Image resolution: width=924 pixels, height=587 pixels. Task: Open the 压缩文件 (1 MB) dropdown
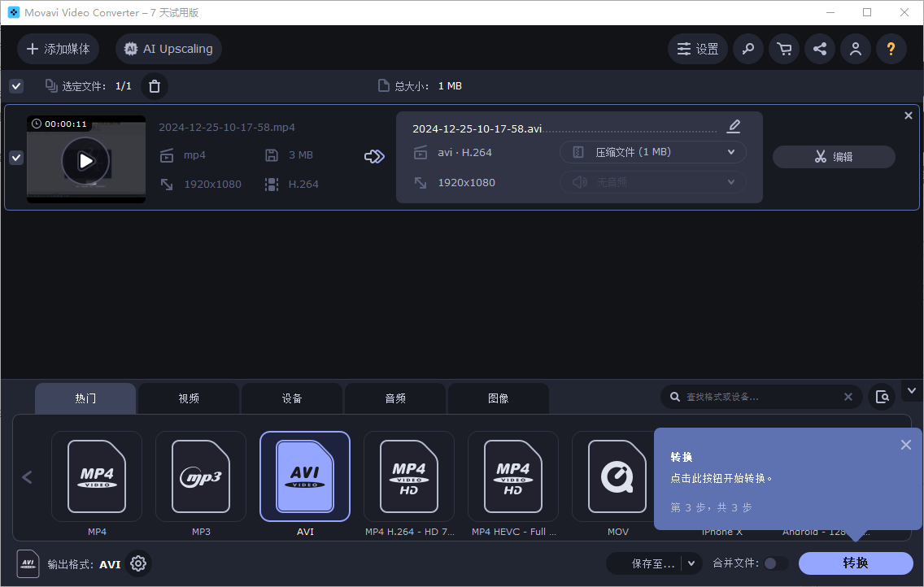pos(652,152)
